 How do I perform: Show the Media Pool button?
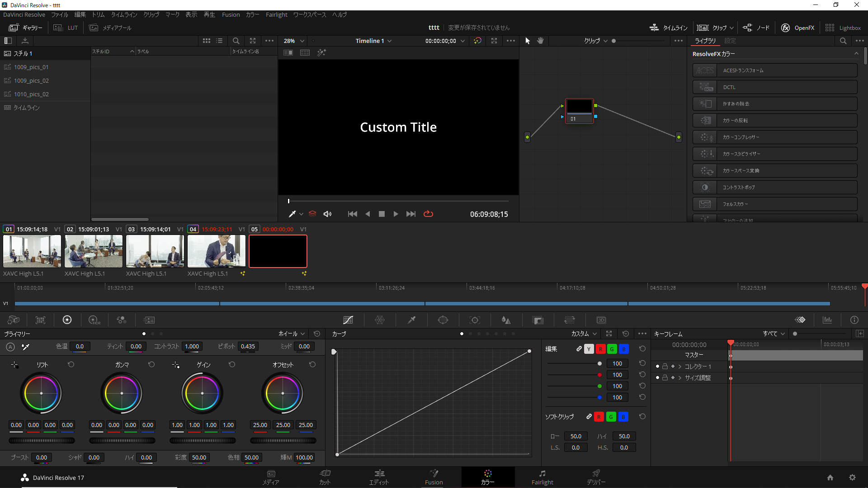(110, 28)
